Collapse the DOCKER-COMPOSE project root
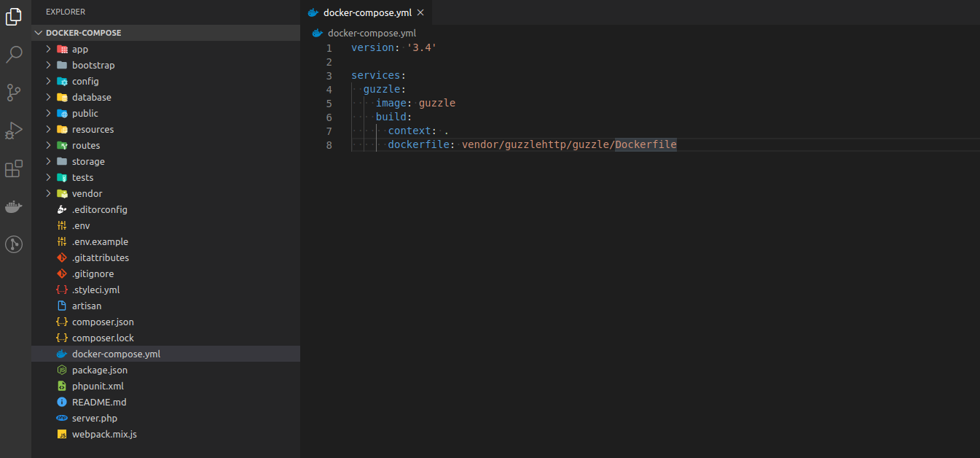The image size is (980, 458). pos(39,33)
